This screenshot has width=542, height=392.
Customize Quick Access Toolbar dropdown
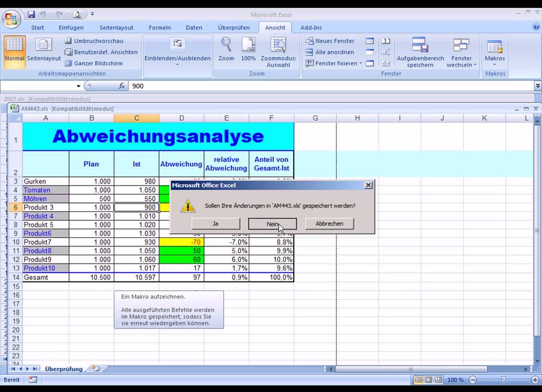click(93, 14)
